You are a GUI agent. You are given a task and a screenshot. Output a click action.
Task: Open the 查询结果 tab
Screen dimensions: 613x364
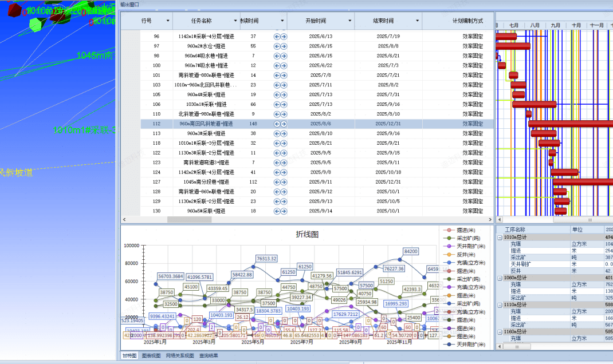pos(209,356)
